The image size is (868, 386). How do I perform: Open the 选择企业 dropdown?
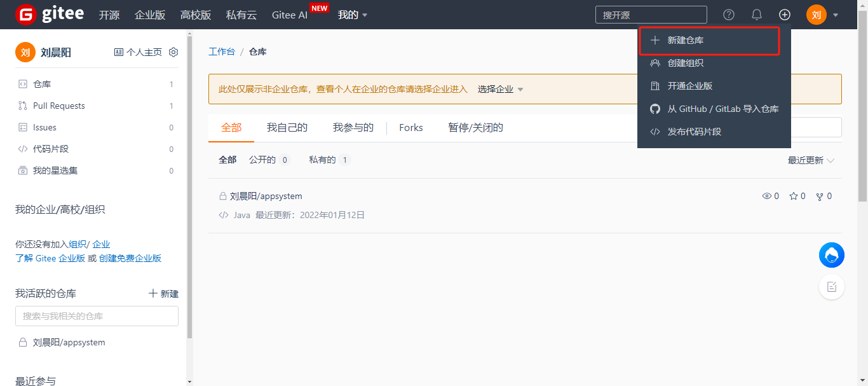[x=501, y=89]
